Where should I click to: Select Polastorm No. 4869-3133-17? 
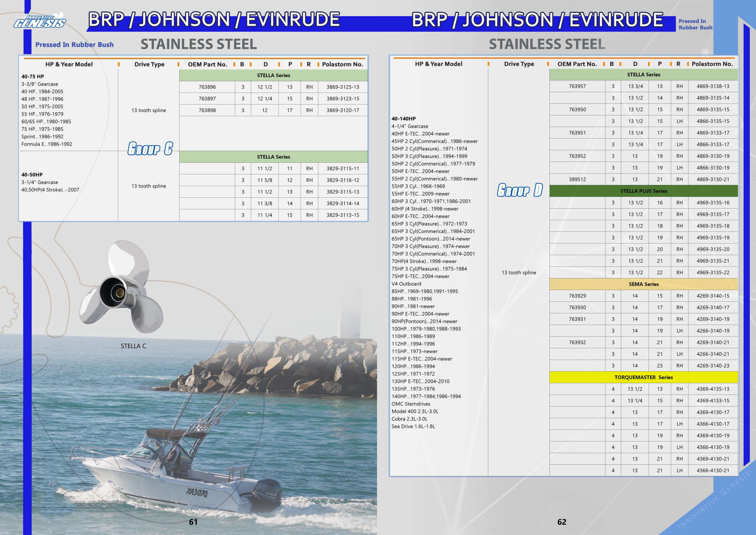(x=713, y=133)
